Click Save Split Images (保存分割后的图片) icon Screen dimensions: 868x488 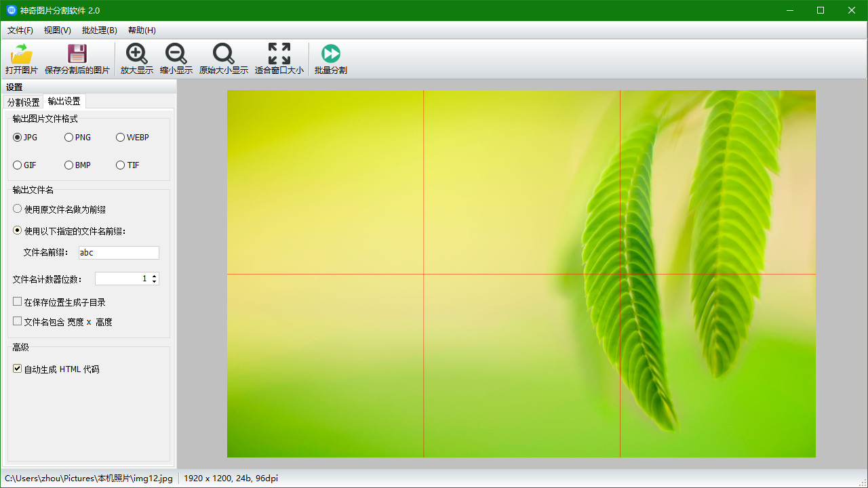click(77, 54)
